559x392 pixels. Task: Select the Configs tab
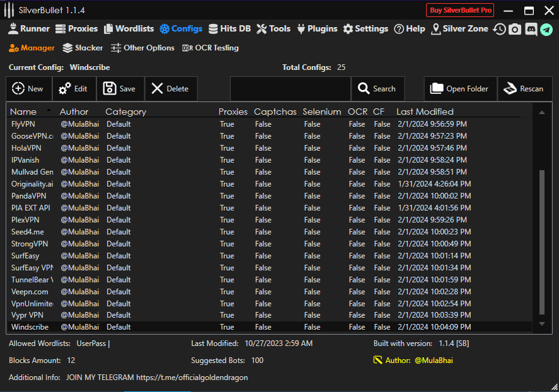coord(181,28)
